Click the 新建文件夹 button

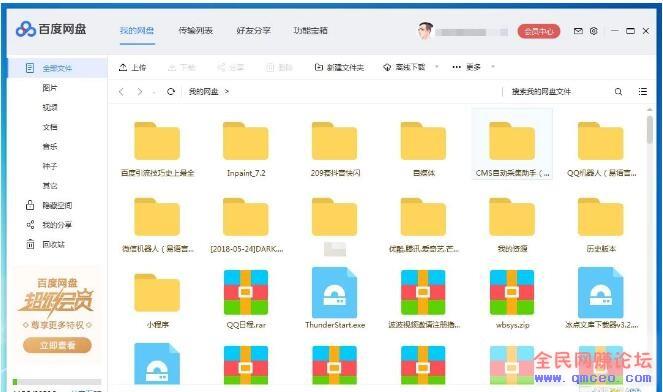[x=339, y=67]
